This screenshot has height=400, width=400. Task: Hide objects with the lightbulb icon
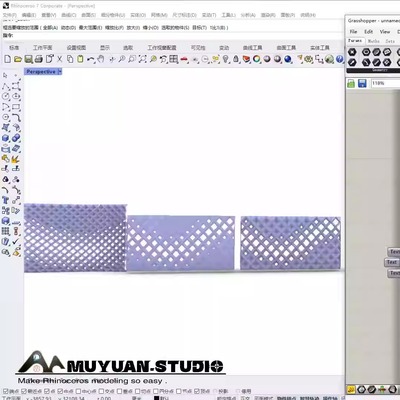pyautogui.click(x=226, y=59)
